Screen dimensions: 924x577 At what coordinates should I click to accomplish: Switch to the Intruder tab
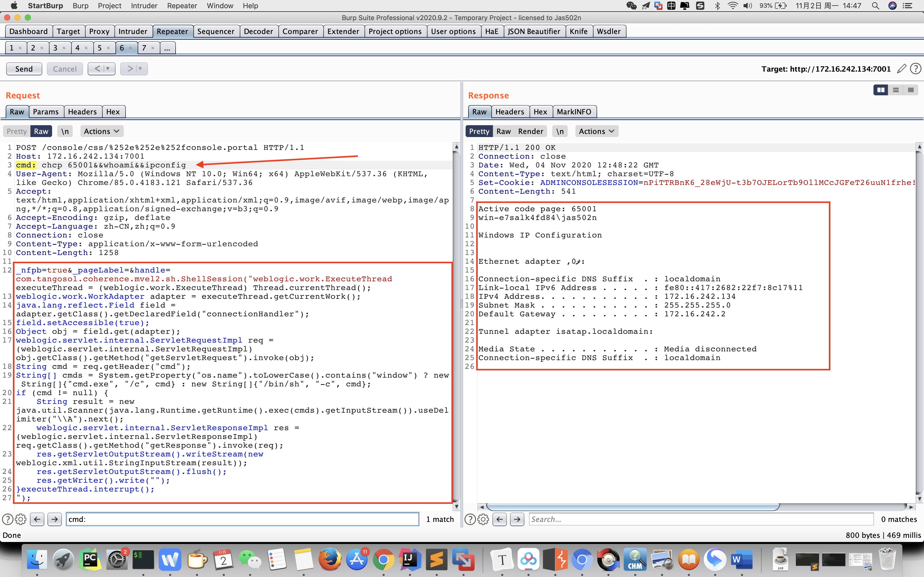[x=133, y=31]
